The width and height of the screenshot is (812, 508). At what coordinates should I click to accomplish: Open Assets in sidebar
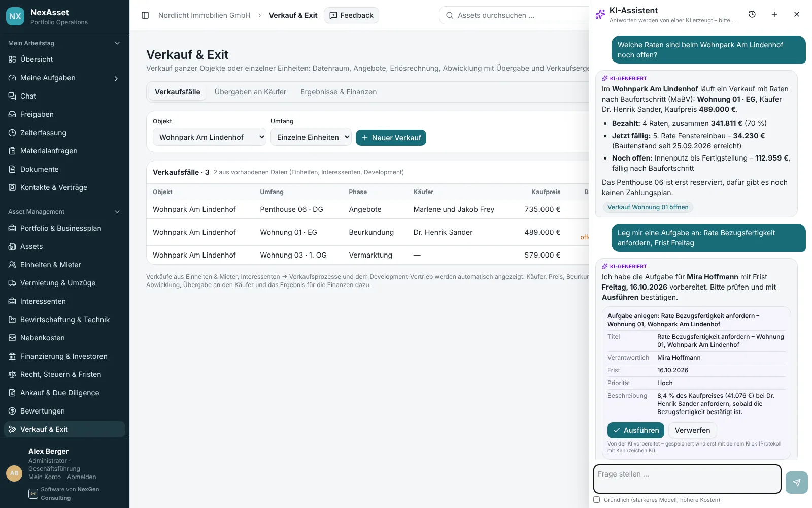point(64,246)
